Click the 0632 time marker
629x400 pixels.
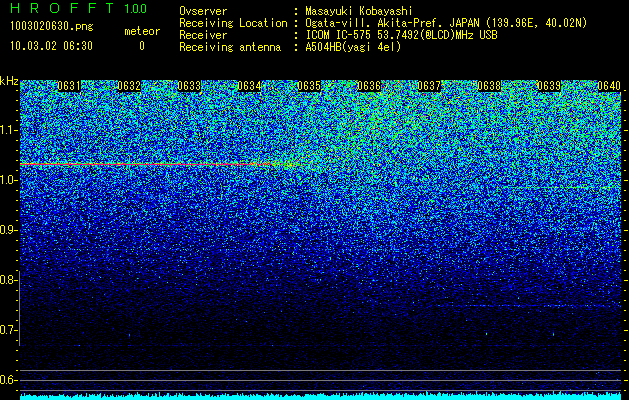pos(129,86)
